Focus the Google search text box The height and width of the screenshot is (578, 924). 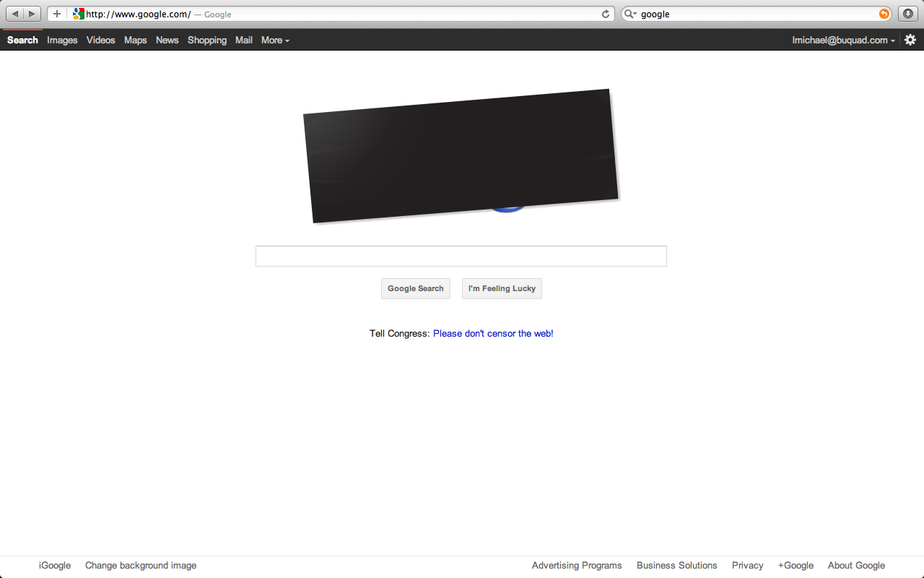(x=461, y=256)
